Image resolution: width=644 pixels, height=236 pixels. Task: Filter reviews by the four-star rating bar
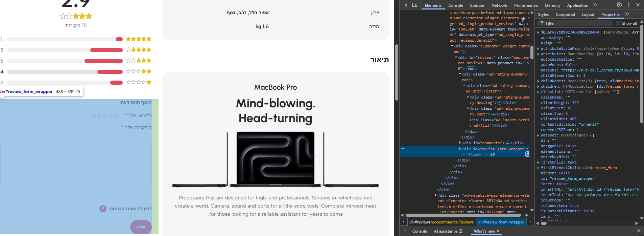[x=65, y=50]
